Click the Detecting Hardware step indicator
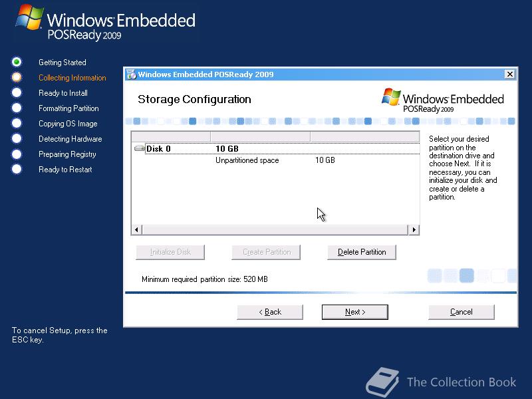This screenshot has height=399, width=532. pyautogui.click(x=16, y=138)
